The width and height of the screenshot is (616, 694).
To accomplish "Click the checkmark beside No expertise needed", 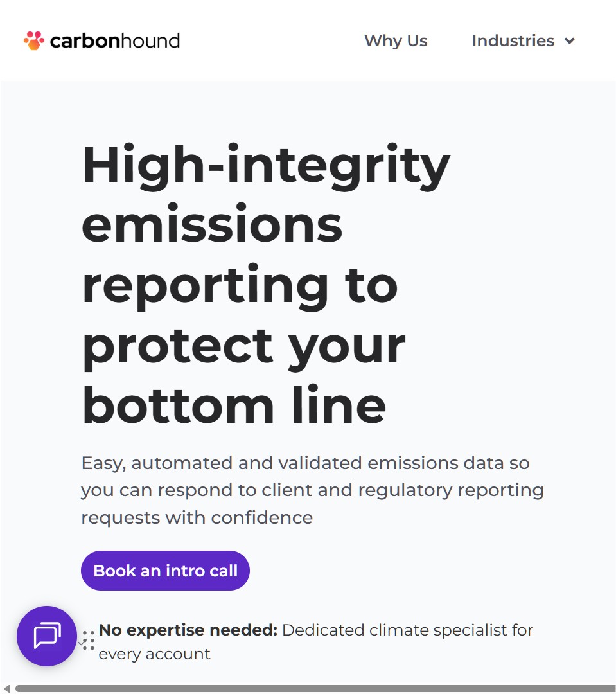I will (x=81, y=642).
